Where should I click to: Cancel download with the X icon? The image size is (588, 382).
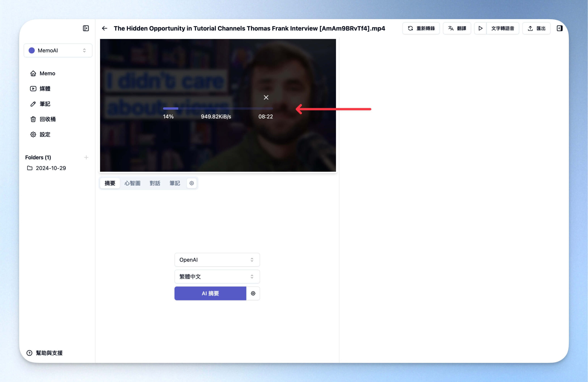coord(266,97)
